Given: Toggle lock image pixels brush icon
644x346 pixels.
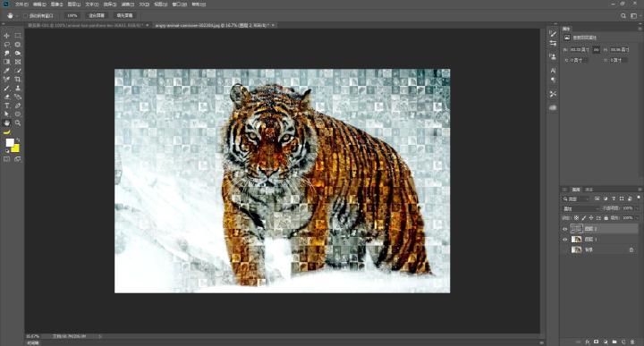Looking at the screenshot, I should click(x=583, y=218).
